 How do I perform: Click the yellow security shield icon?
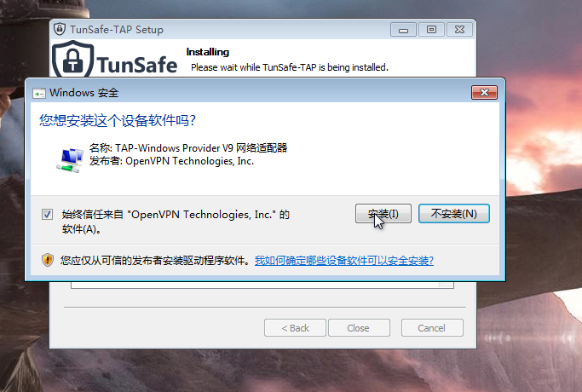(x=48, y=260)
